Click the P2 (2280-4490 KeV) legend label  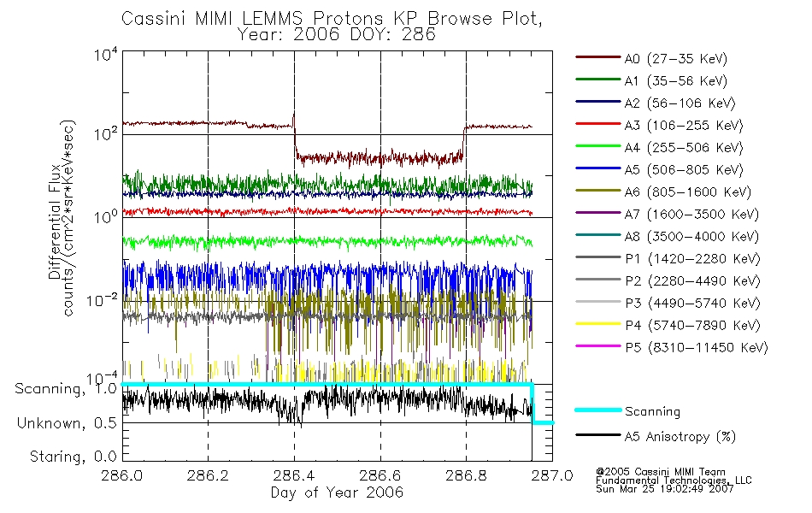point(693,280)
